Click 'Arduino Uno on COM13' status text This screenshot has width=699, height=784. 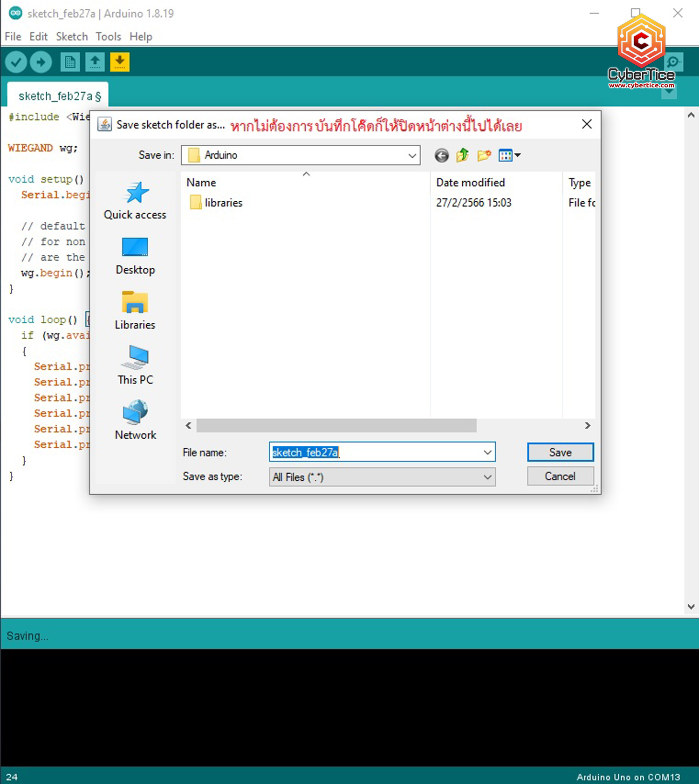(x=628, y=777)
